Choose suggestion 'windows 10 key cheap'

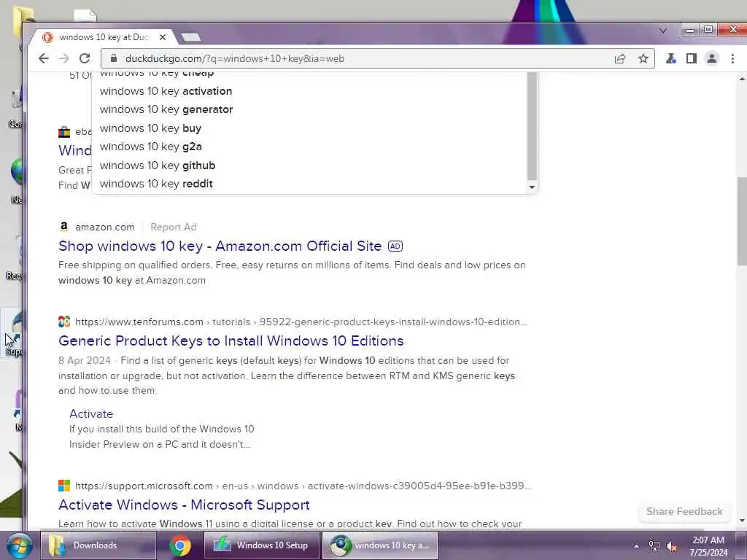click(157, 74)
